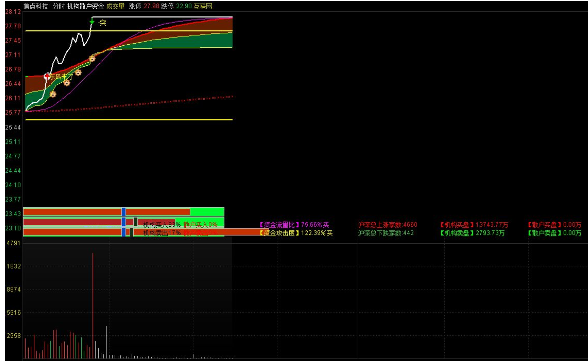This screenshot has width=588, height=363.
Task: Click the yellow 卖 sell label beside green arrow
Action: tap(102, 23)
